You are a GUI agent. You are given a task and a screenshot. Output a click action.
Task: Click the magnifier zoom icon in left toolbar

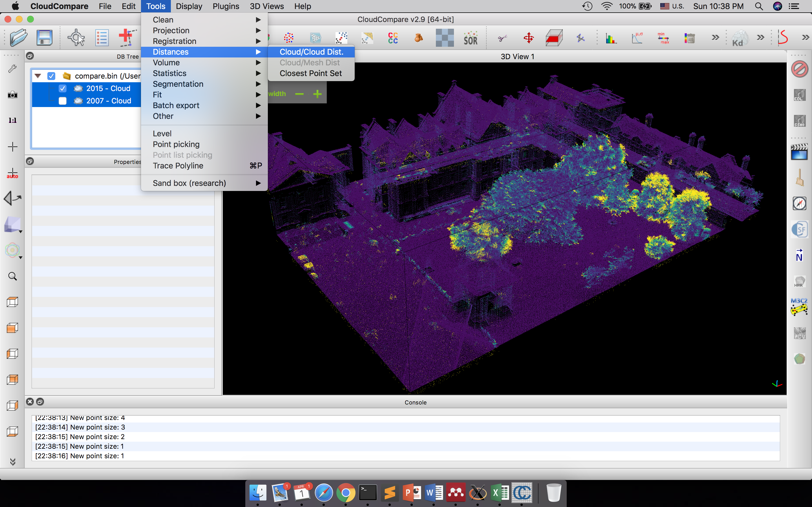click(x=12, y=276)
